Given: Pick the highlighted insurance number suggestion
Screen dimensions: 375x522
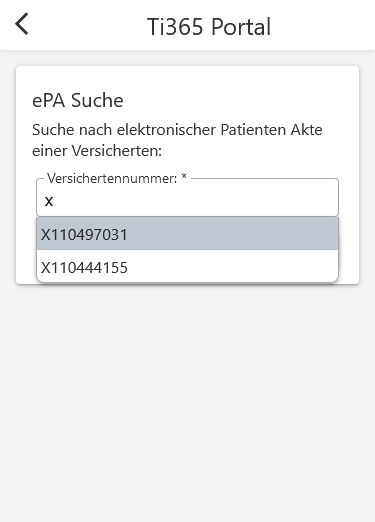Looking at the screenshot, I should coord(187,234).
